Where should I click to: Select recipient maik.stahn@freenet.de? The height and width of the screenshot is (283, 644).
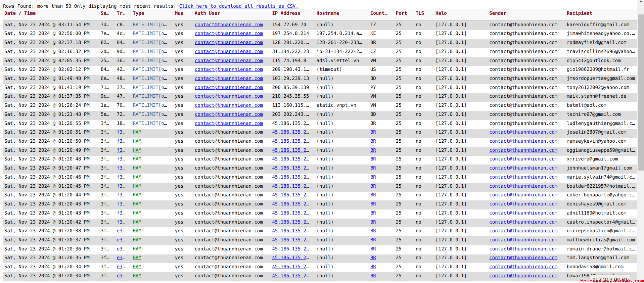(597, 96)
